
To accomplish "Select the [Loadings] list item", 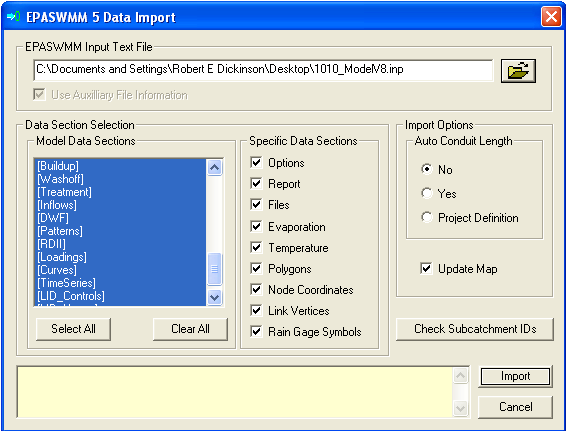I will (x=121, y=257).
